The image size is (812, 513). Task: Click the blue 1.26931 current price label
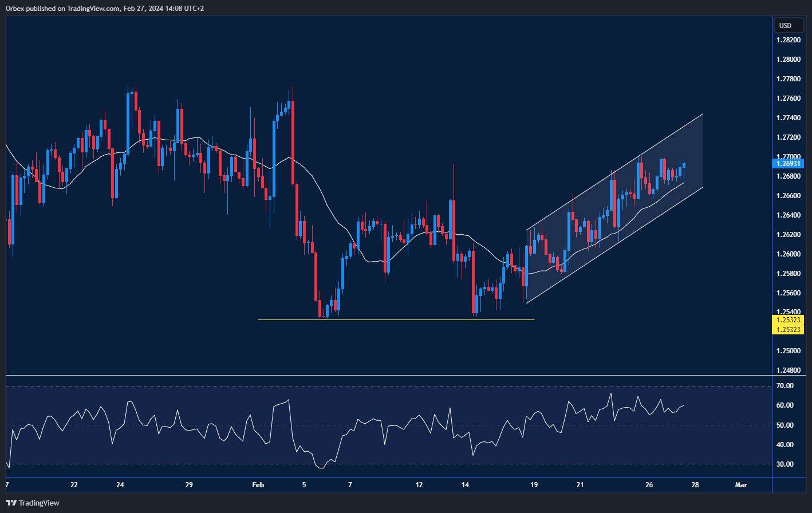click(788, 164)
